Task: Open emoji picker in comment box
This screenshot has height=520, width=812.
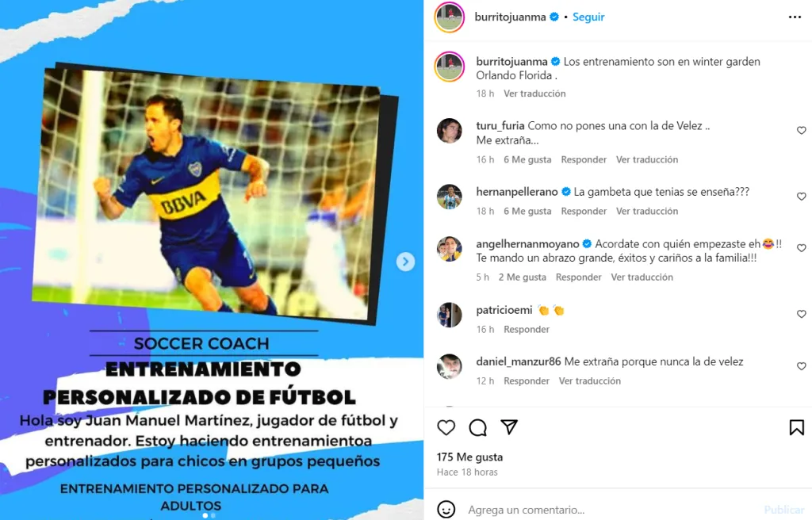Action: 446,509
